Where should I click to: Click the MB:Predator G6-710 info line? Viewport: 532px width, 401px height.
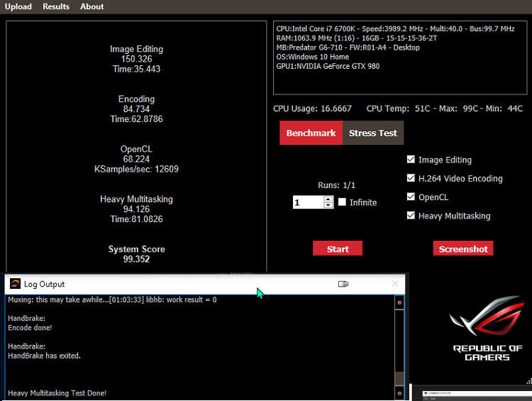point(348,48)
